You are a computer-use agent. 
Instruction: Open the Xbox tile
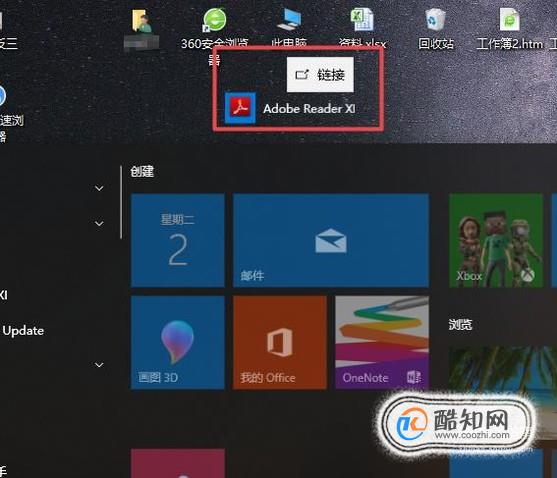[x=496, y=240]
